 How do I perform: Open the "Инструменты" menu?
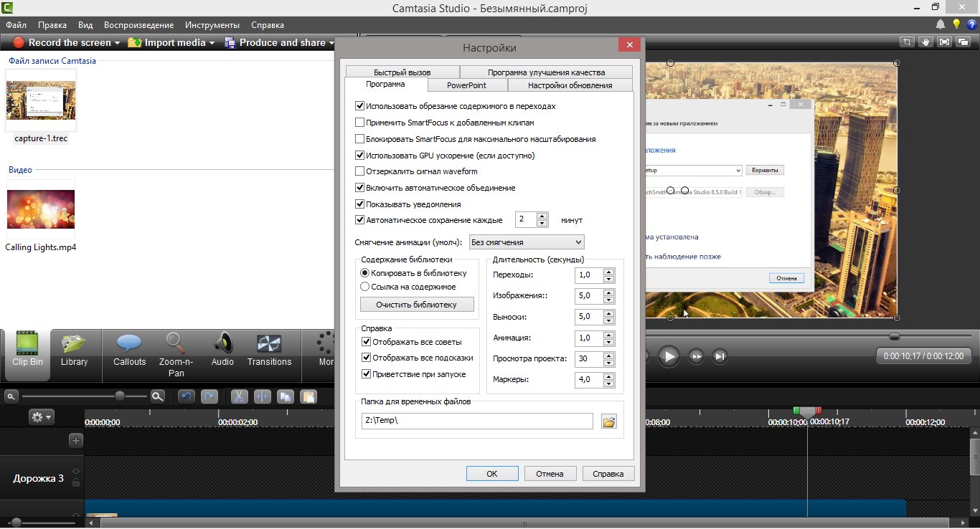212,24
